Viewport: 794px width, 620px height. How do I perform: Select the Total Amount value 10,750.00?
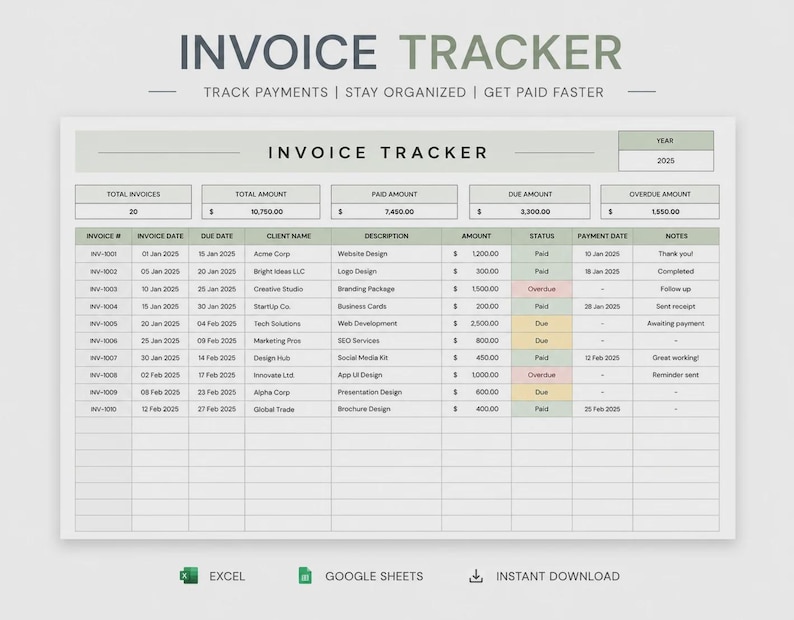(x=261, y=211)
